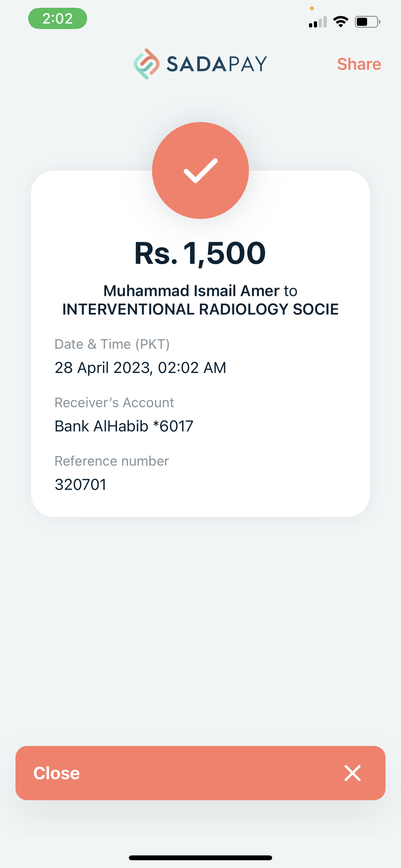Tap the battery status icon
Viewport: 401px width, 868px height.
click(x=367, y=22)
